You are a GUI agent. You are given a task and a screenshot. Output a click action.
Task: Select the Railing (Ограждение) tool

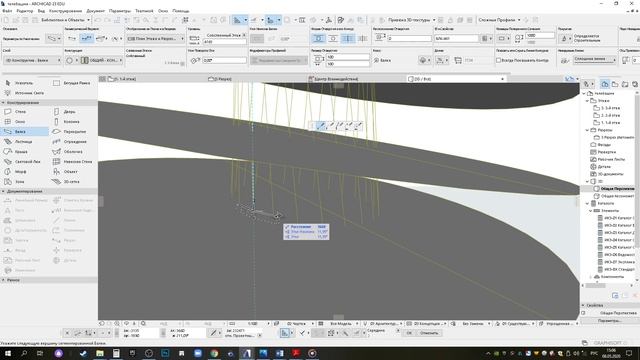pos(70,142)
